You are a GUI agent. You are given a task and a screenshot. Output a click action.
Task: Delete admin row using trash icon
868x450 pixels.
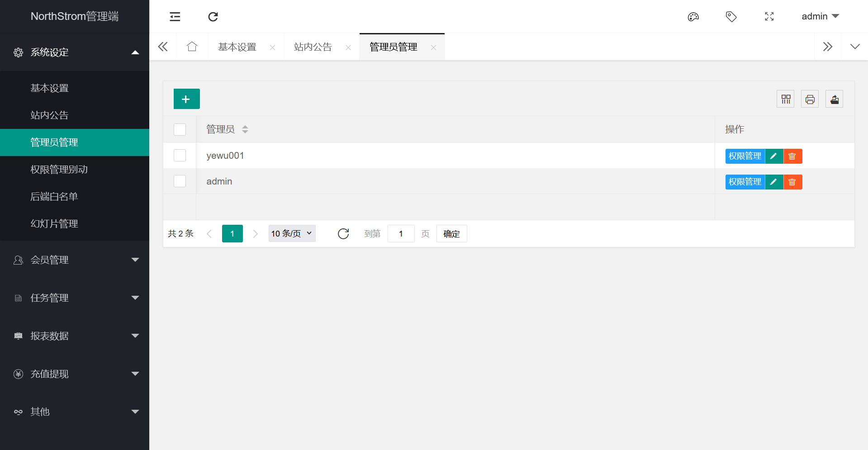click(x=792, y=182)
